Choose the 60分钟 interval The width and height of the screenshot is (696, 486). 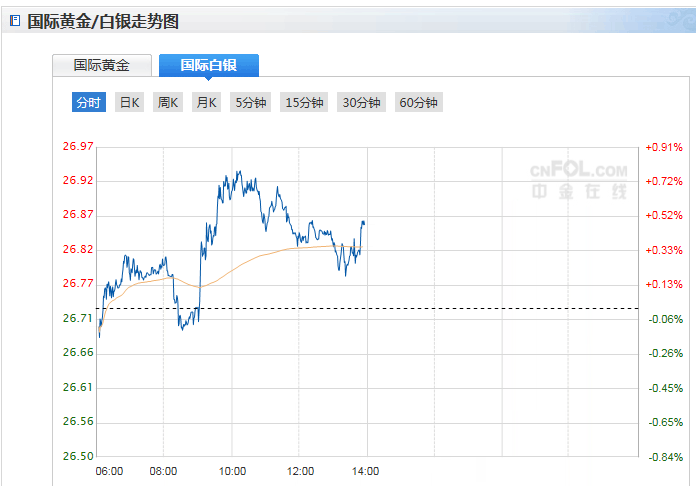[x=418, y=102]
